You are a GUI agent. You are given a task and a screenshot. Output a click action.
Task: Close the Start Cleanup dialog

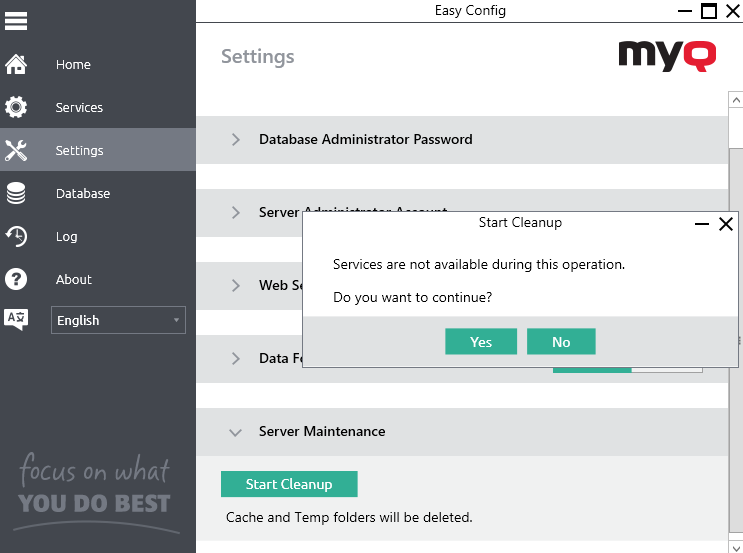click(726, 224)
